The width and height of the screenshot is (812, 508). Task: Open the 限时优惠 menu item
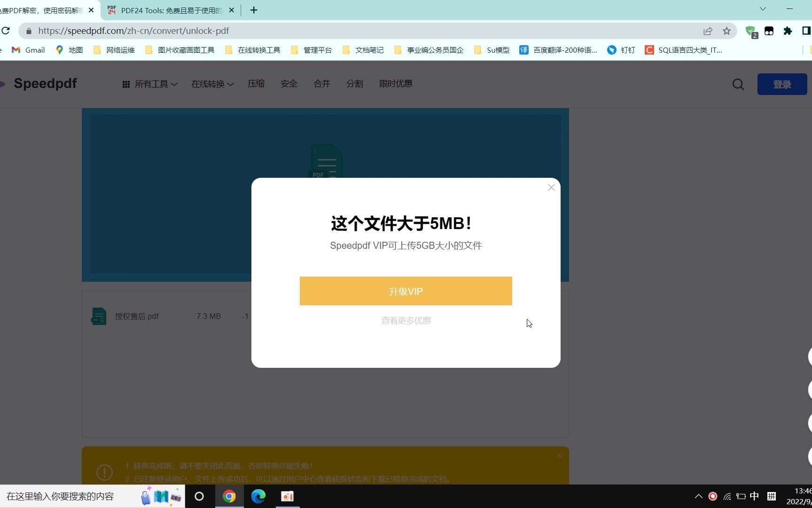(396, 84)
